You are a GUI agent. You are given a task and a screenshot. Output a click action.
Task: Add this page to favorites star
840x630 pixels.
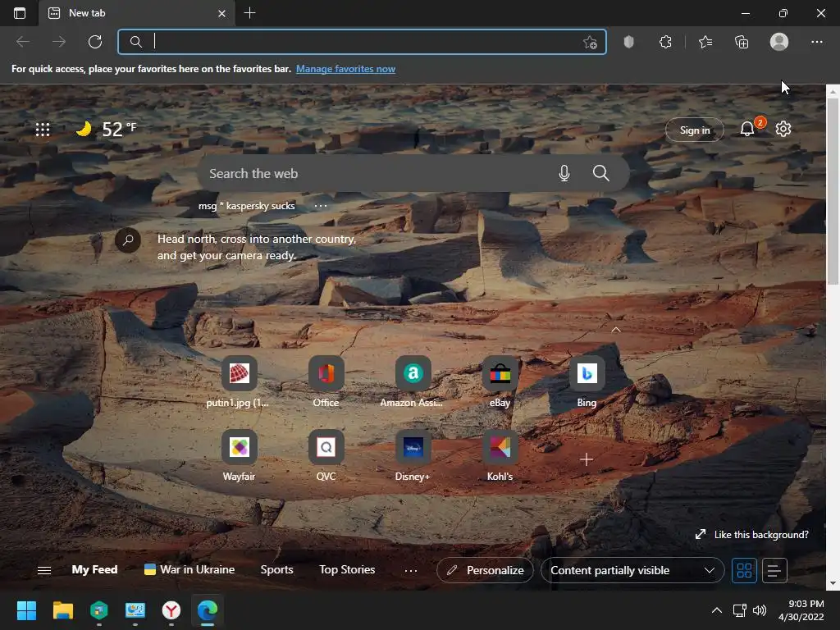point(590,42)
